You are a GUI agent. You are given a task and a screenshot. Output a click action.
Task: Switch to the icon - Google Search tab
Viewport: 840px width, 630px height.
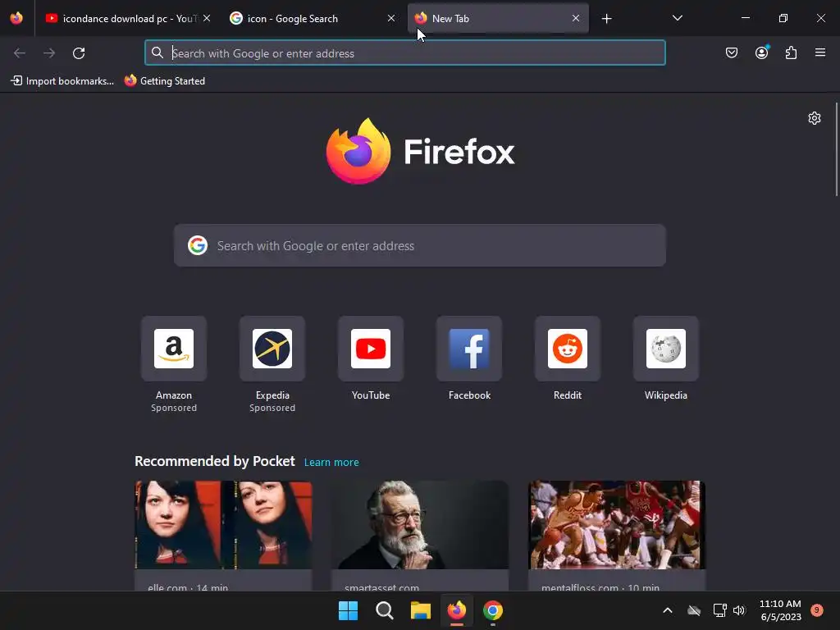313,18
